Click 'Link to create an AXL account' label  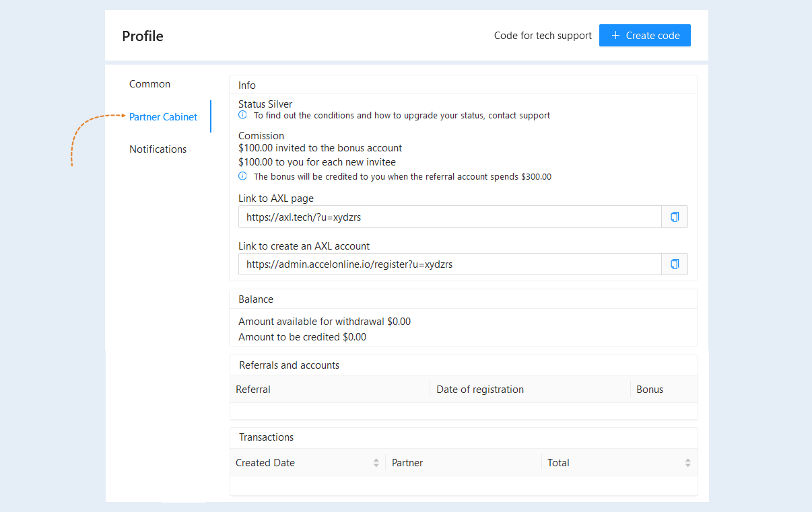click(x=304, y=246)
